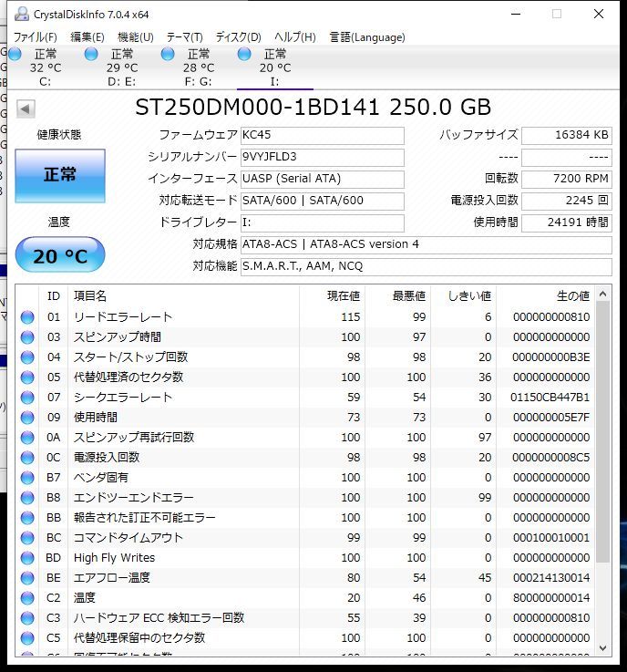Click the transfer mode field SATA/600
Screen dimensions: 627x672
click(x=322, y=201)
